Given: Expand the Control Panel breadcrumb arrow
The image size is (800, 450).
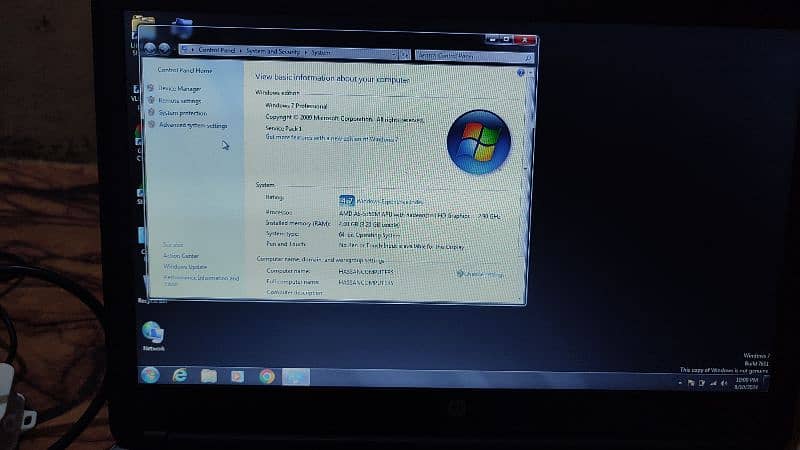Looking at the screenshot, I should (x=240, y=51).
